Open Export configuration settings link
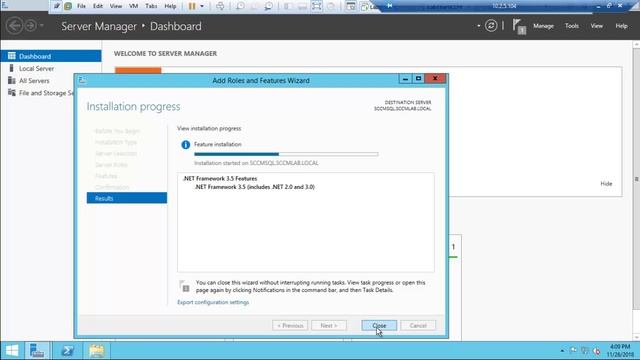 click(213, 302)
